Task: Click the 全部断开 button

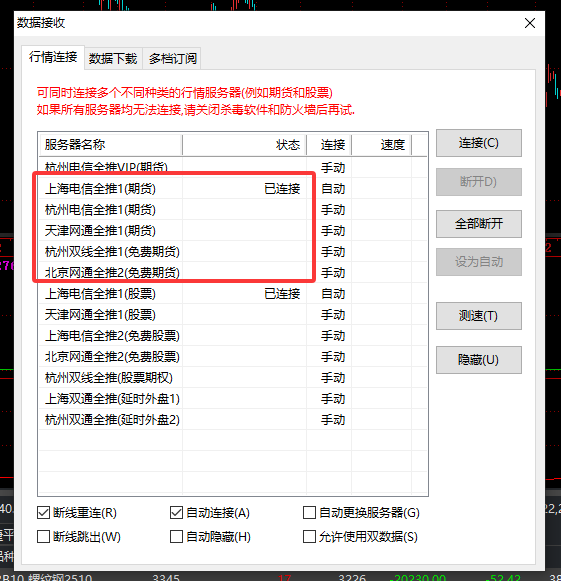Action: pyautogui.click(x=479, y=224)
